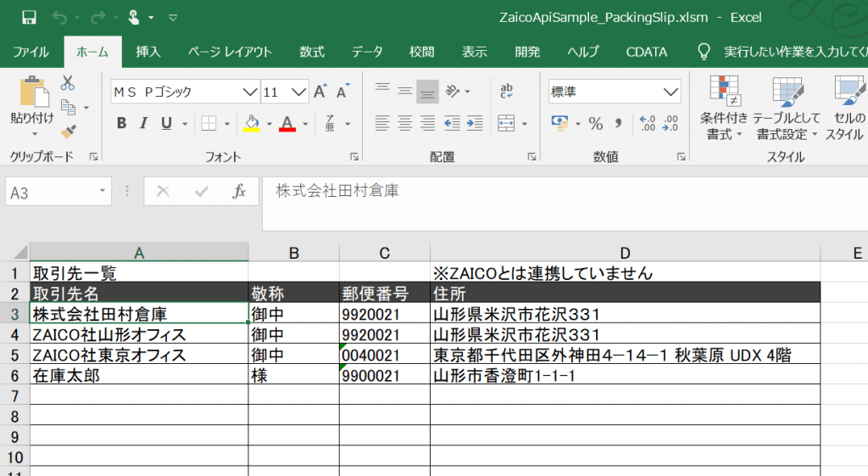Screen dimensions: 868x476
Task: Apply comma style
Action: (x=619, y=123)
